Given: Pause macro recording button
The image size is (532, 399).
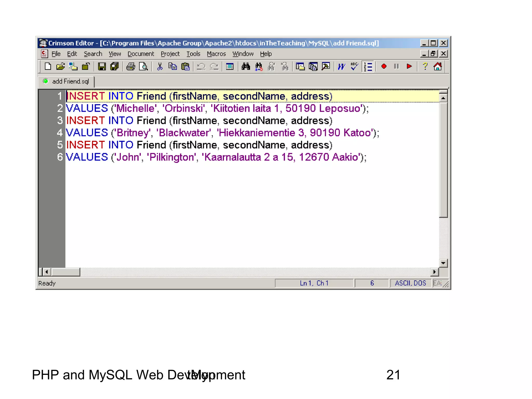Looking at the screenshot, I should [396, 66].
